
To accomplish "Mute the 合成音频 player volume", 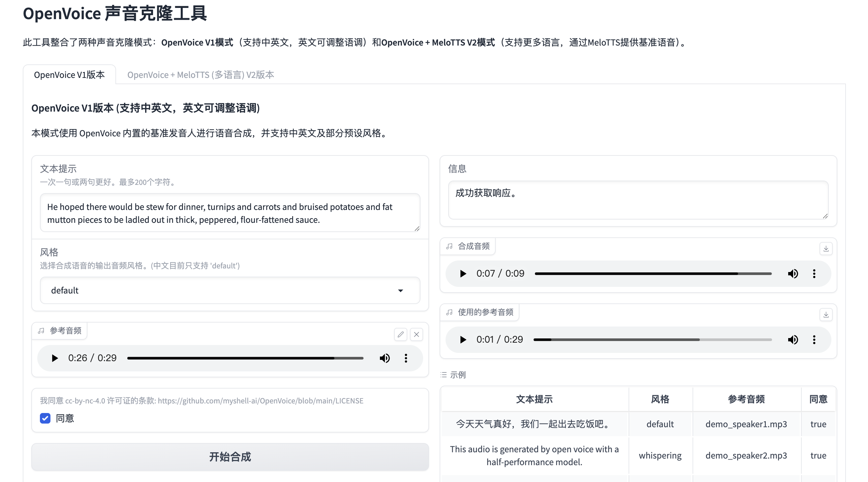I will point(793,274).
